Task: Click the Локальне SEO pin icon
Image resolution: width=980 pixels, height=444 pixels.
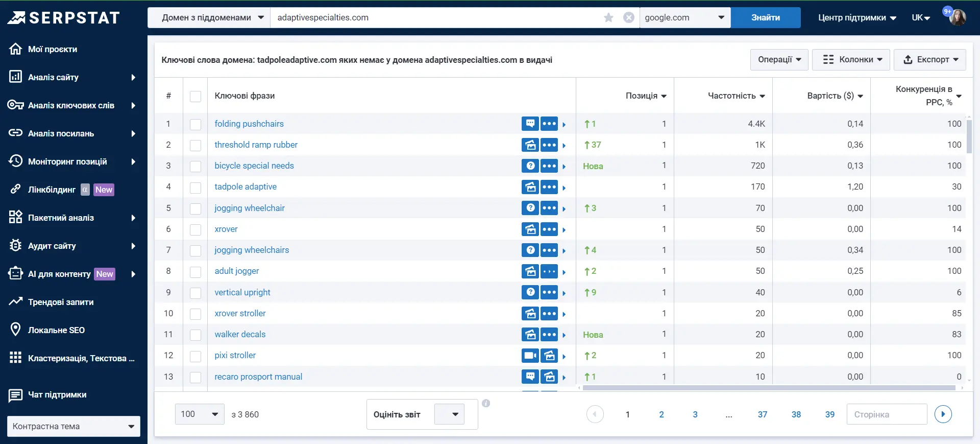Action: pos(15,330)
